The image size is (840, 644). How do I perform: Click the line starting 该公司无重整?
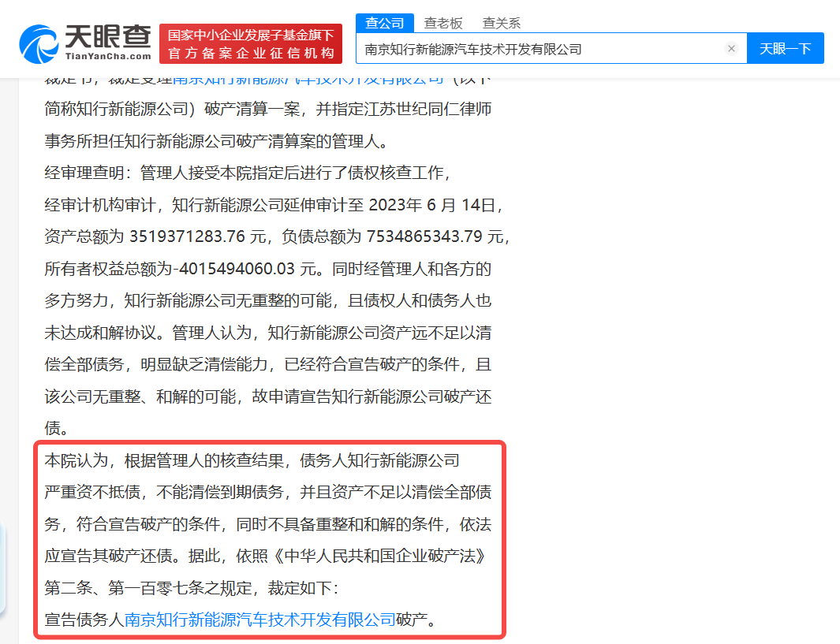point(268,396)
